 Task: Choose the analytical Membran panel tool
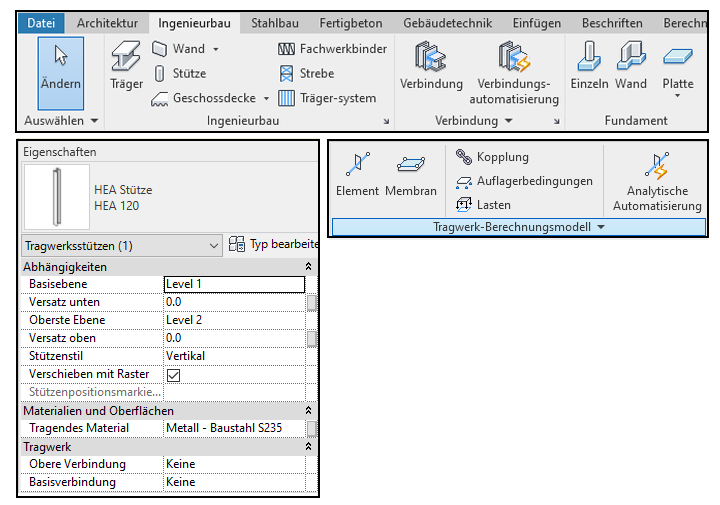click(411, 174)
